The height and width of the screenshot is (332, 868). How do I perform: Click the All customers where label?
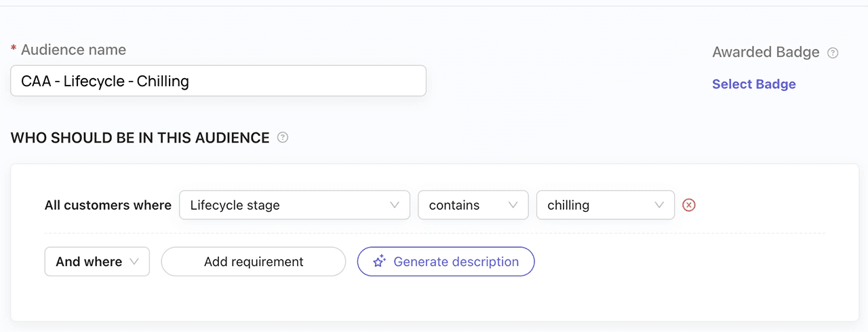click(108, 205)
